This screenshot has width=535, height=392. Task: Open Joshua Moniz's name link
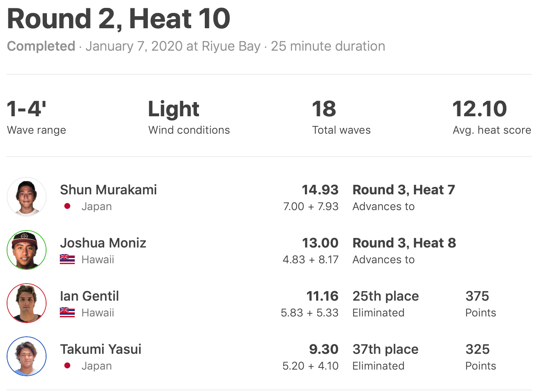pyautogui.click(x=103, y=243)
